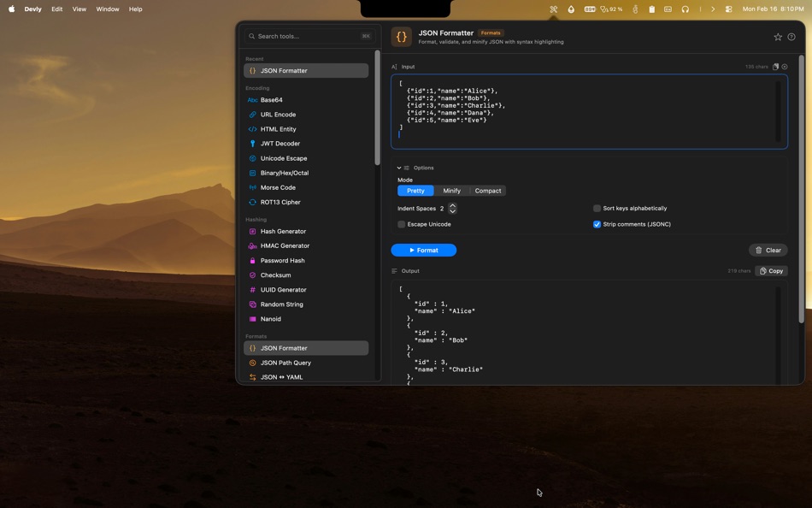Open the View menu
Screen dimensions: 812x508
[x=79, y=9]
